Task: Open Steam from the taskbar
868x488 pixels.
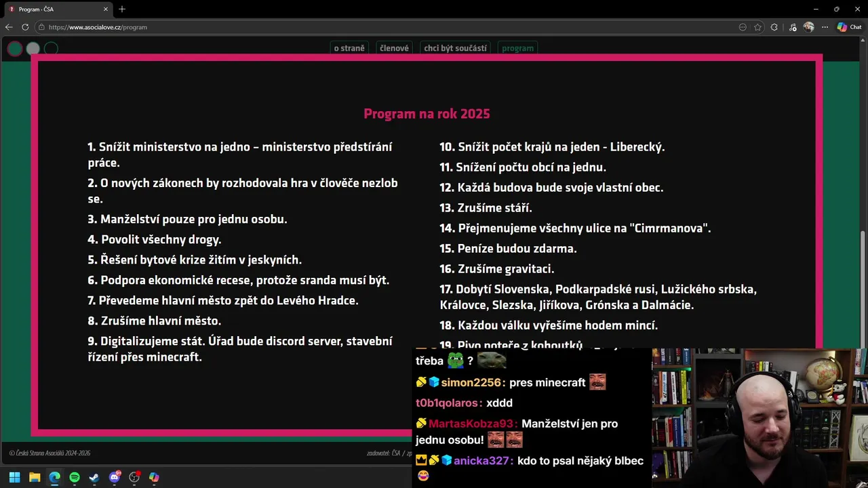Action: pyautogui.click(x=94, y=477)
